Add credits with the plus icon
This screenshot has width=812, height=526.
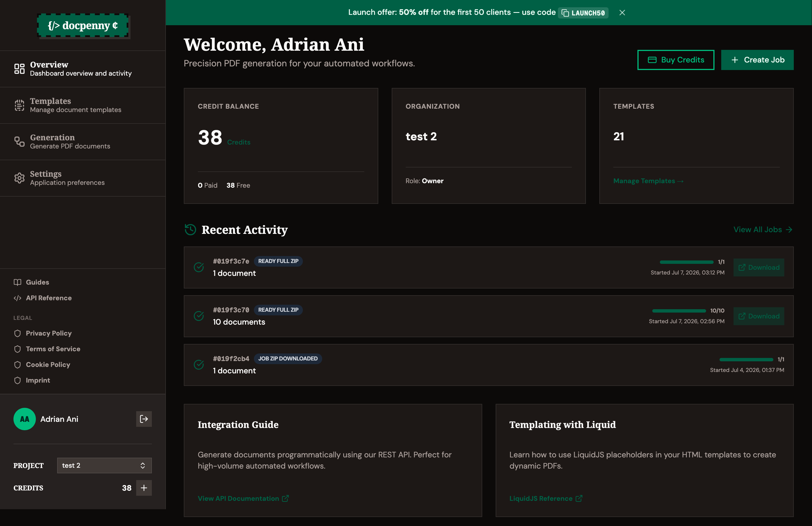(x=144, y=488)
